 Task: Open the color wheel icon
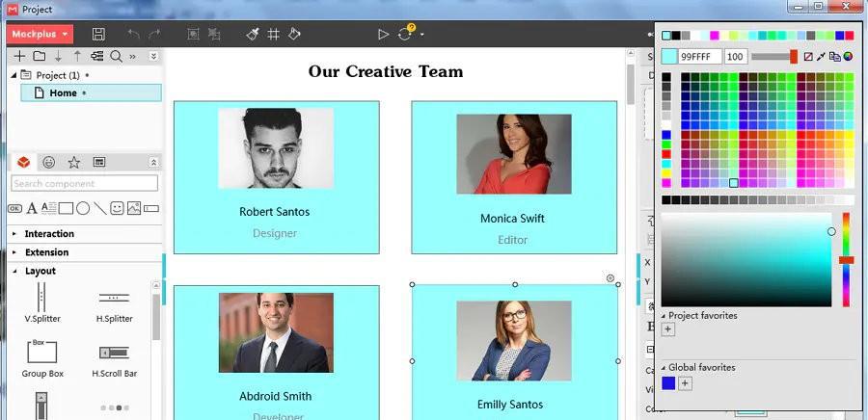pos(848,57)
